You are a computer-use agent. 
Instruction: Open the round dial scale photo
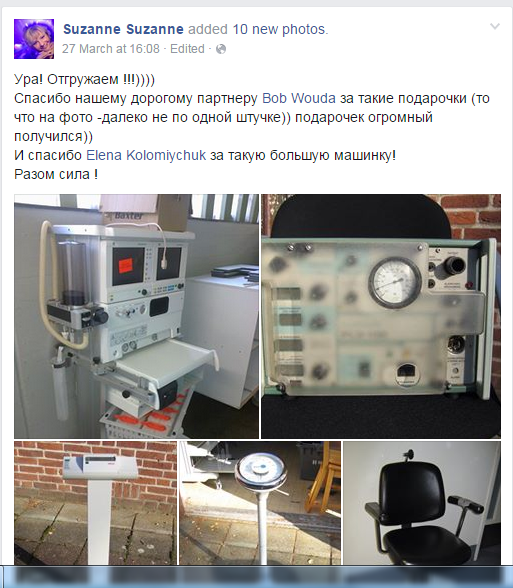point(260,503)
